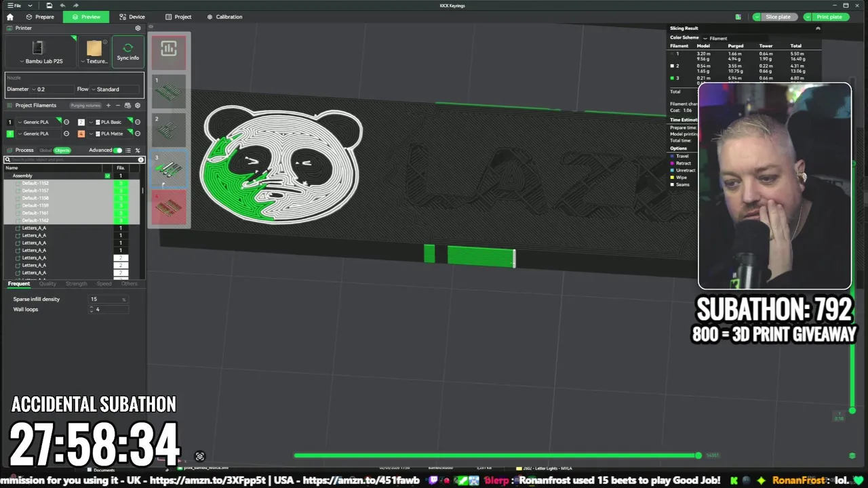Redo the last action
Image resolution: width=868 pixels, height=488 pixels.
tap(75, 5)
